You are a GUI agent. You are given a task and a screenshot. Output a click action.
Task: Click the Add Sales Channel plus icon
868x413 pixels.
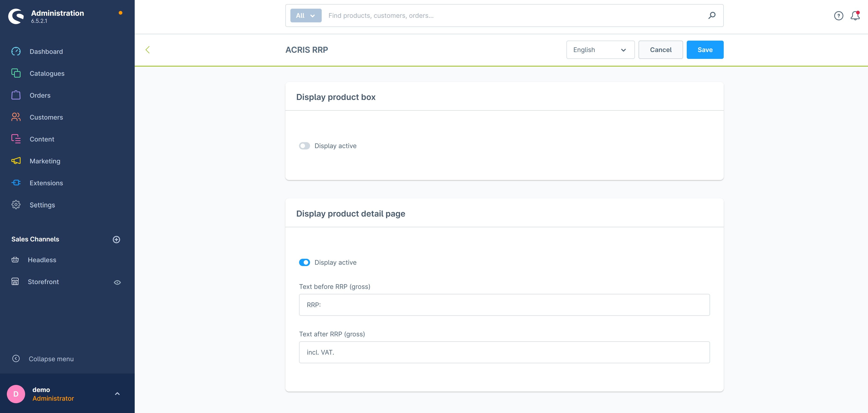click(116, 239)
